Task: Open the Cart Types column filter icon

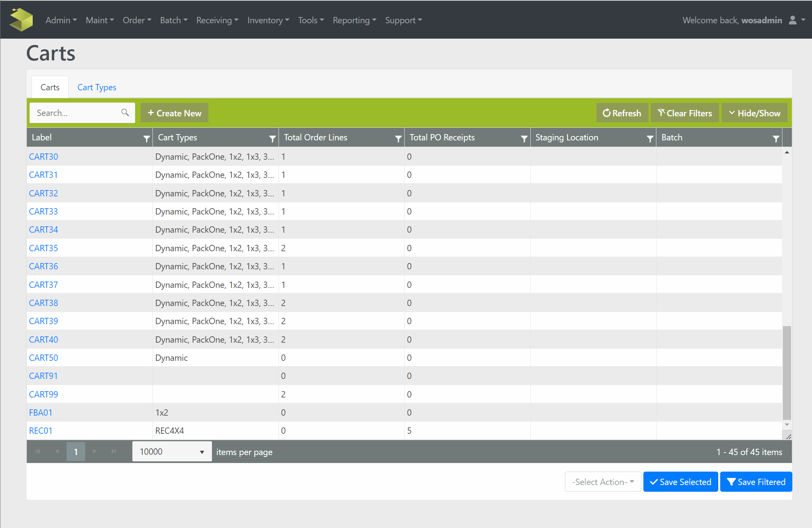Action: (272, 138)
